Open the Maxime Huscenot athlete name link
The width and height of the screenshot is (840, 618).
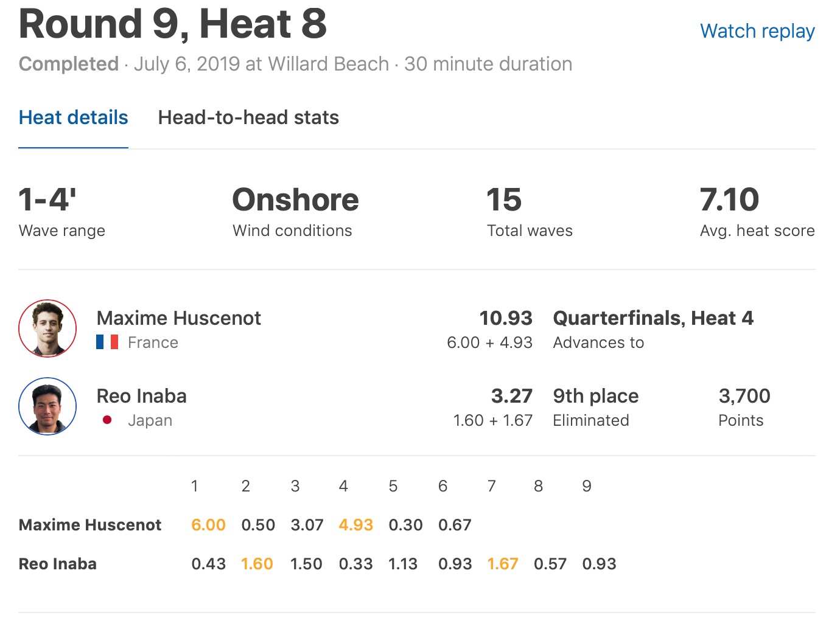(x=178, y=318)
